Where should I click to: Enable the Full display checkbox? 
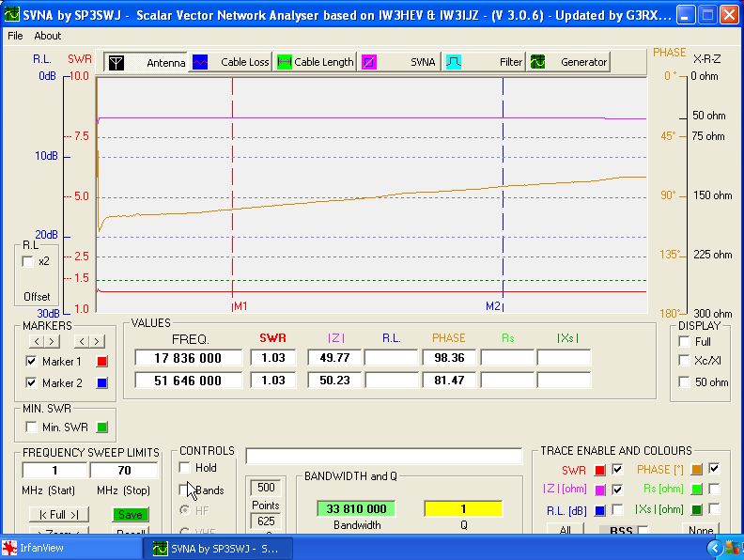click(x=684, y=341)
